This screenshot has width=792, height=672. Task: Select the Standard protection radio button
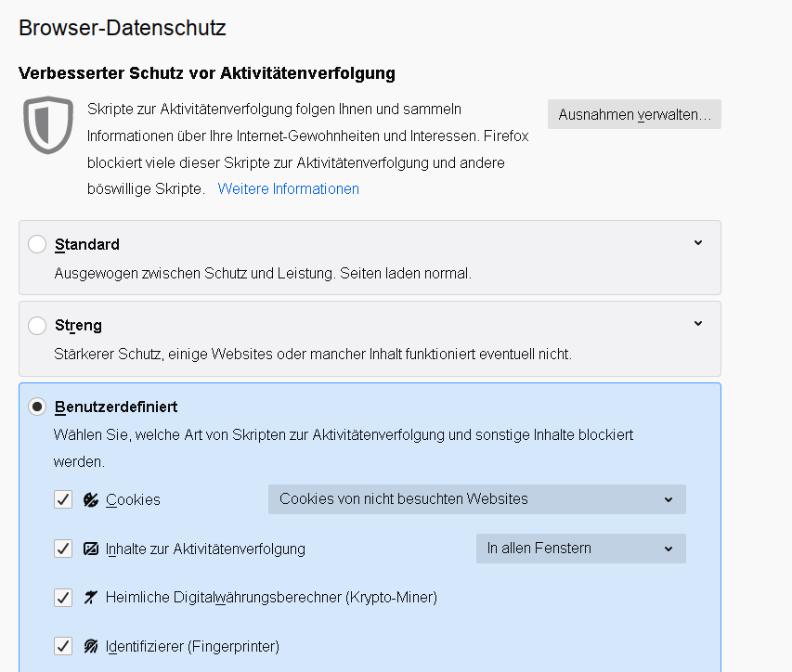point(37,245)
